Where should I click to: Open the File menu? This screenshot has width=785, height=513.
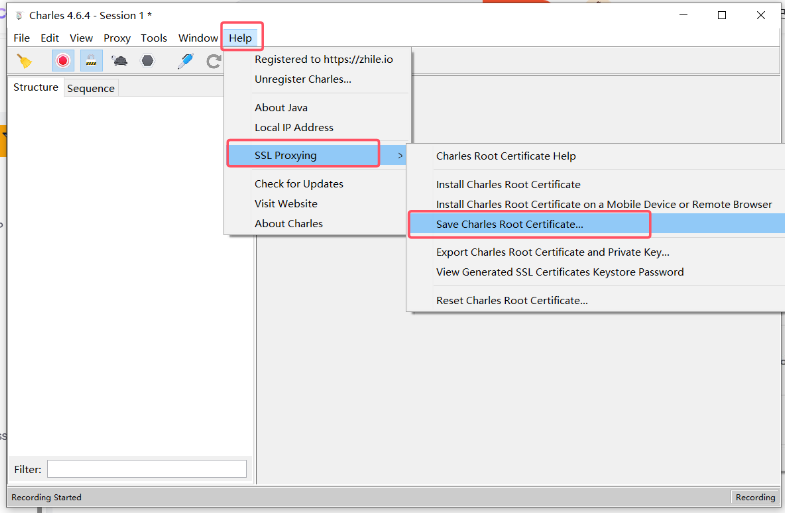point(22,38)
